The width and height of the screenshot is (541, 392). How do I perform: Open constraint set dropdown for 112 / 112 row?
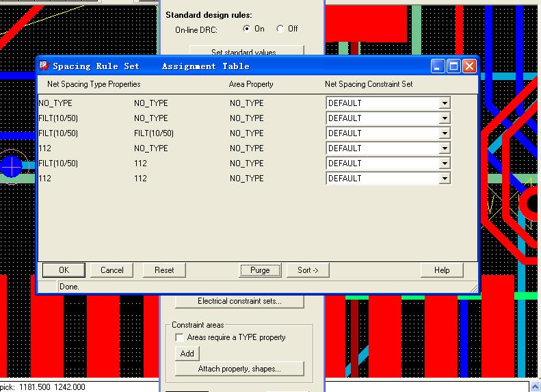(x=445, y=179)
